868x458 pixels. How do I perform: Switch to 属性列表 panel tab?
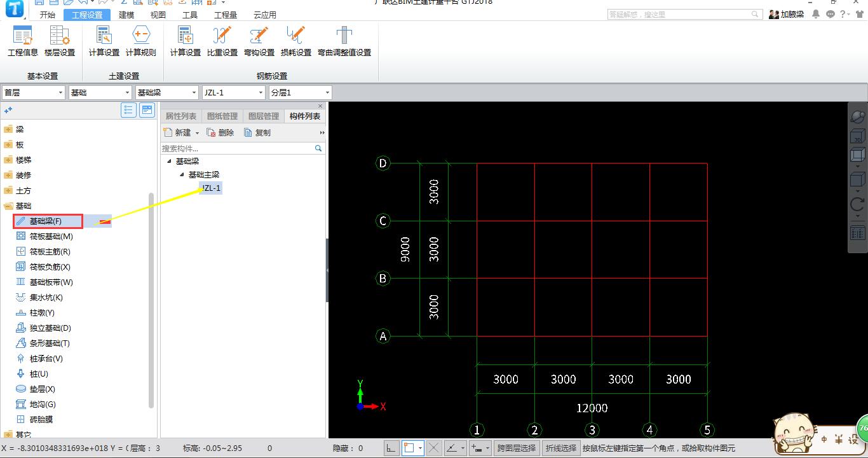point(181,116)
